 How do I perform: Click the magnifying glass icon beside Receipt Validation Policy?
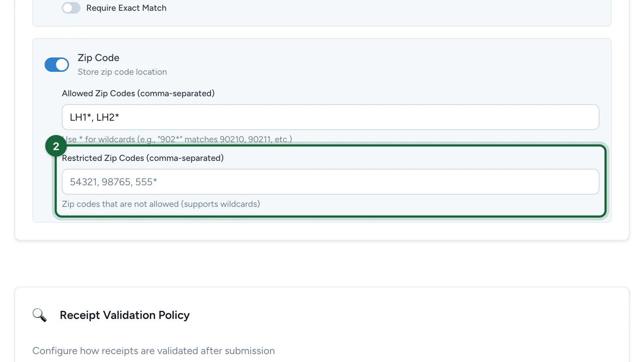[39, 315]
